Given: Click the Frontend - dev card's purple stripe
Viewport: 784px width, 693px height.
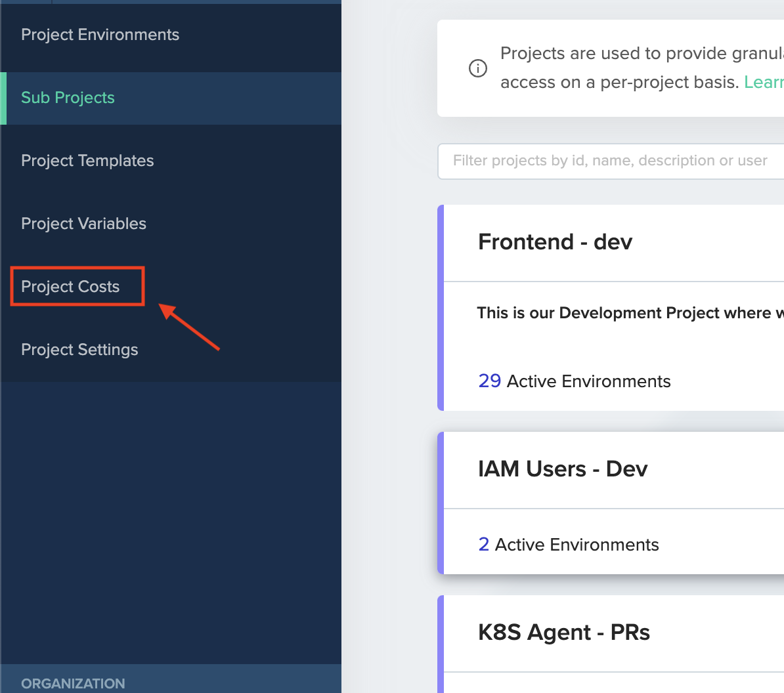Looking at the screenshot, I should tap(441, 308).
